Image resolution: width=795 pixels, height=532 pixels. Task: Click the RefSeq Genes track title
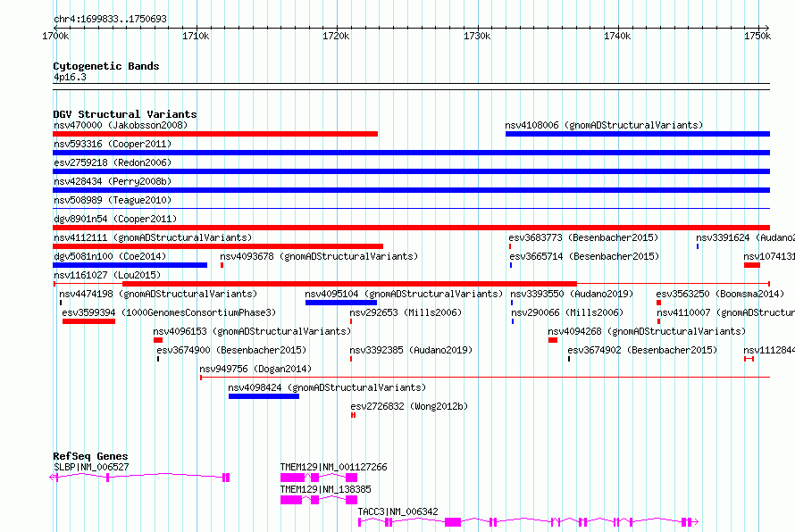point(90,456)
